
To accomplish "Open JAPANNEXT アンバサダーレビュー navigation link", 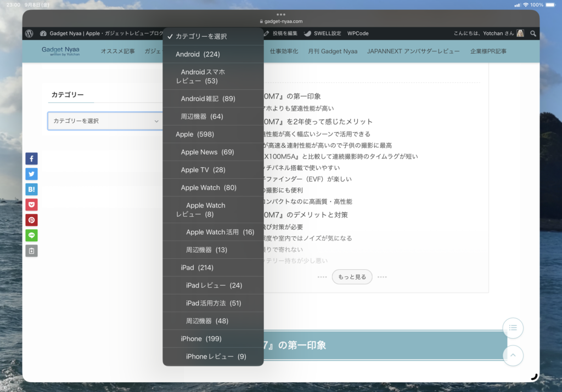I will pyautogui.click(x=413, y=51).
